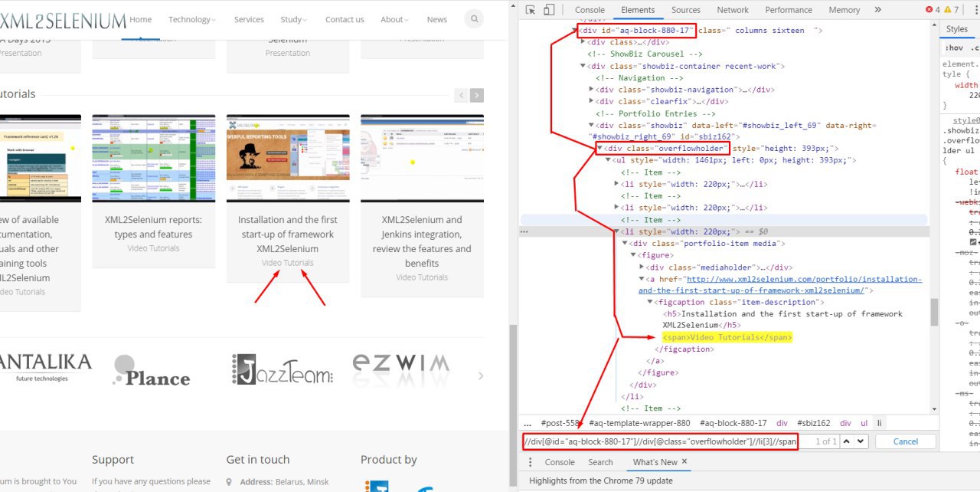Open the Styles pane tab
Image resolution: width=980 pixels, height=492 pixels.
tap(956, 29)
